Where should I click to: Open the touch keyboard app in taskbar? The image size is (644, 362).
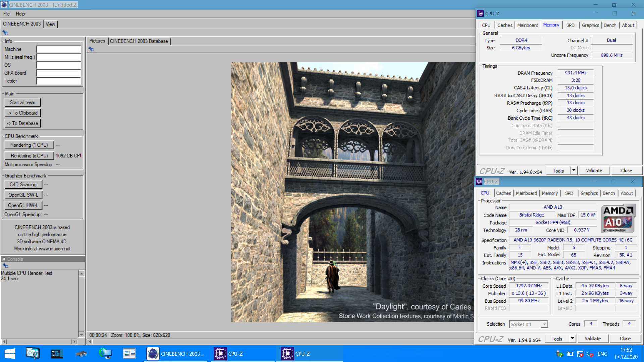33,354
